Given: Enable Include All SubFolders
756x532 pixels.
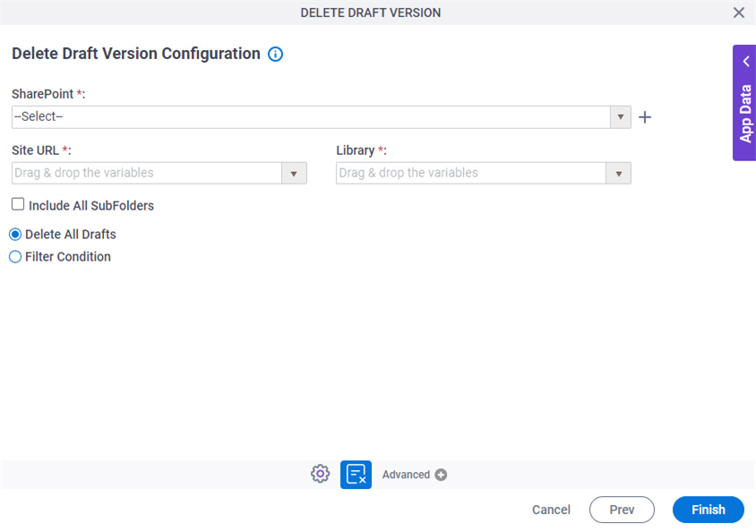Looking at the screenshot, I should (17, 204).
